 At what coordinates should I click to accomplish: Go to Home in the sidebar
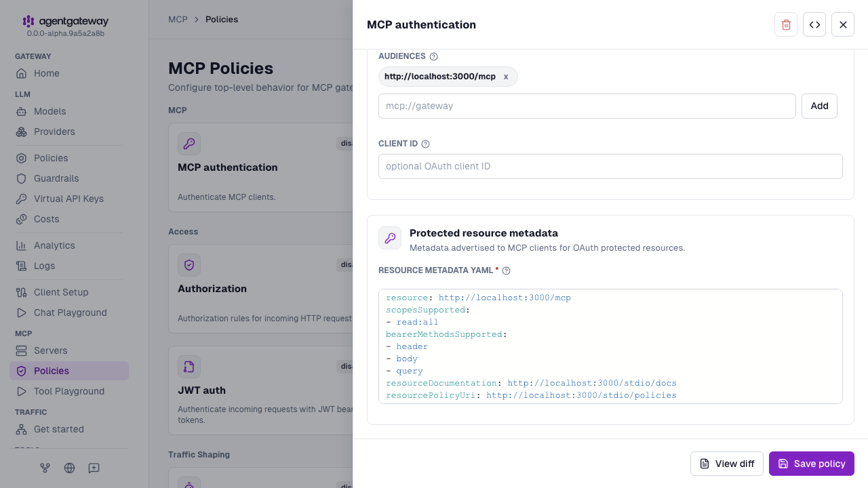point(69,73)
